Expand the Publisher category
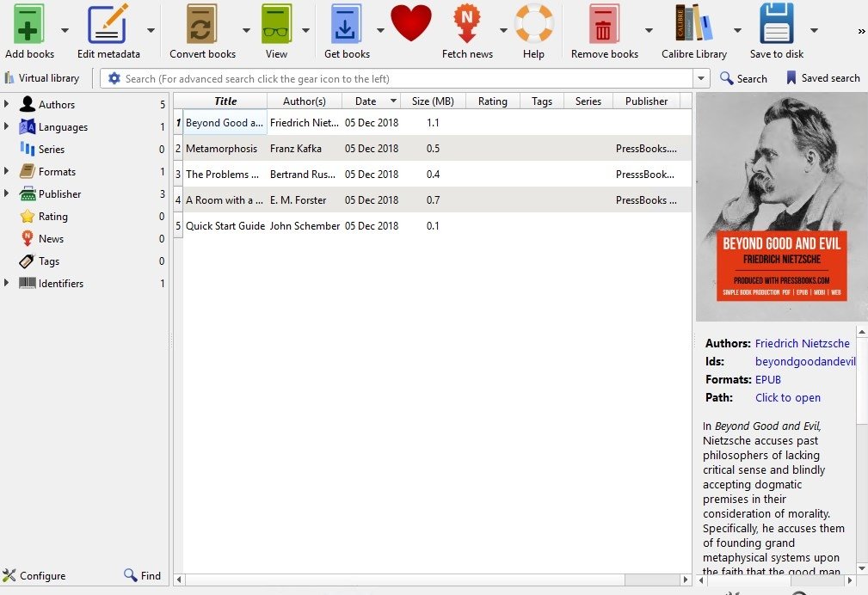 (x=6, y=193)
